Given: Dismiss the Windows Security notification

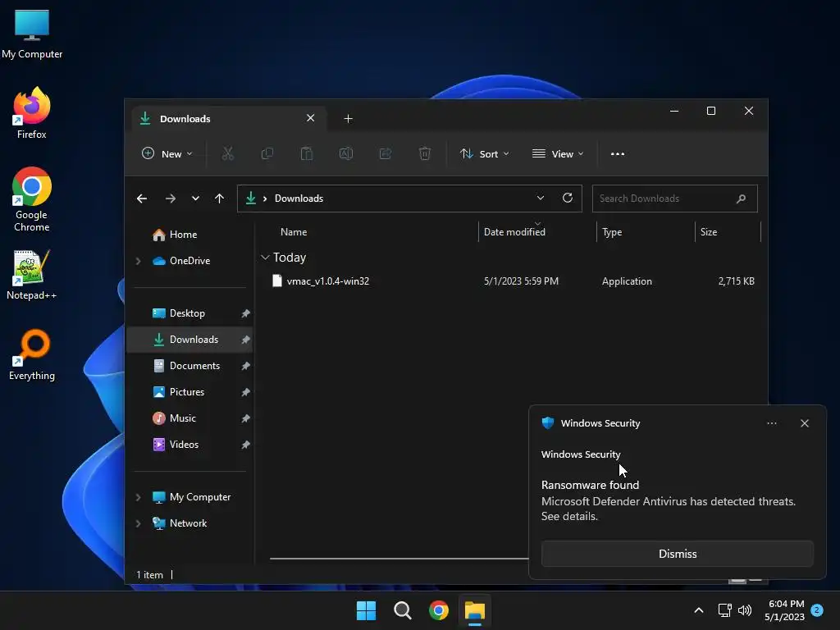Looking at the screenshot, I should click(677, 554).
